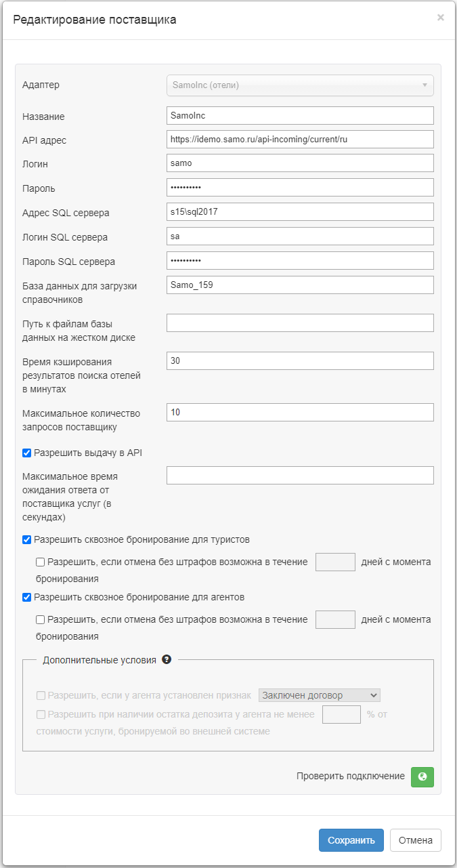Enable penalty-free cancellation checkbox under agents
The height and width of the screenshot is (868, 457).
coord(41,619)
